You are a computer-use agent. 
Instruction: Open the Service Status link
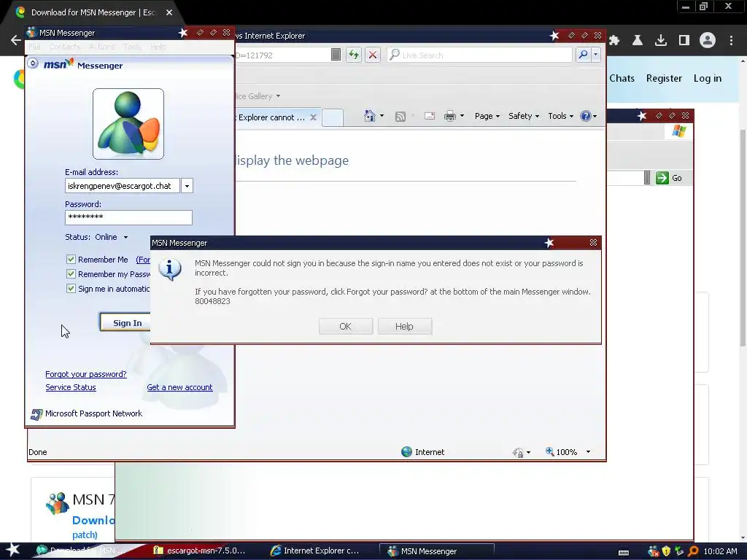tap(71, 387)
